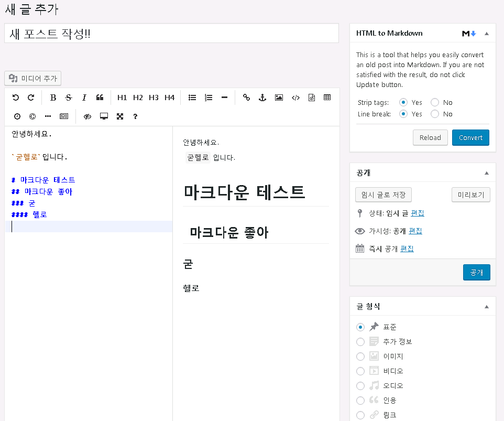Click the 미디어 추가 button
This screenshot has height=421, width=504.
[x=33, y=78]
